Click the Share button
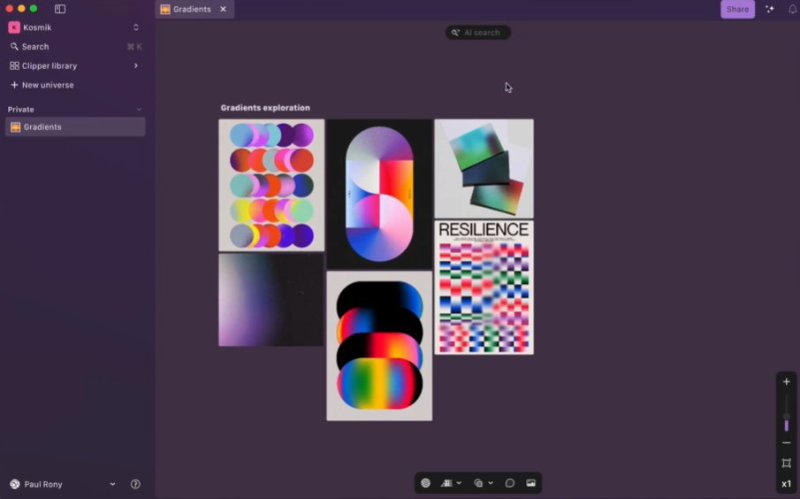 737,9
